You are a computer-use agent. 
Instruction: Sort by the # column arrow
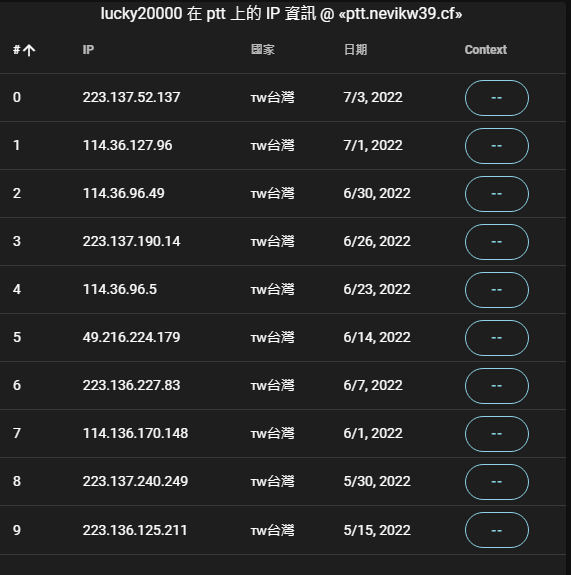coord(29,50)
